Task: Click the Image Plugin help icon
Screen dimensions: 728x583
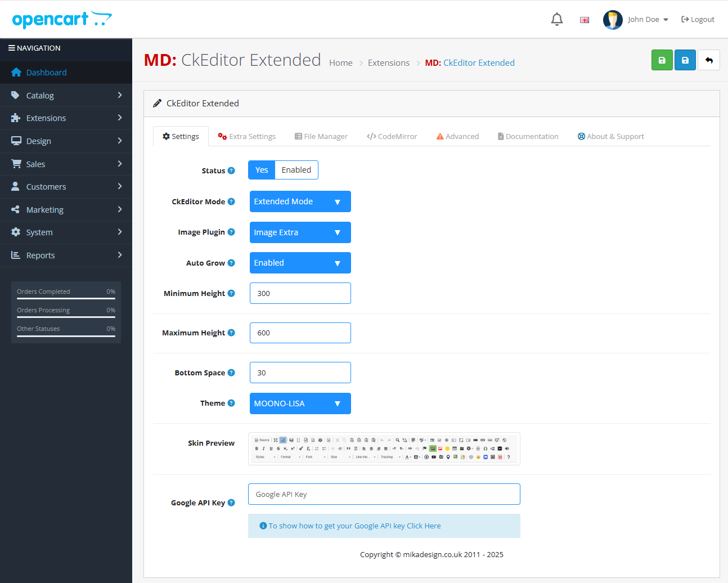Action: (x=231, y=232)
